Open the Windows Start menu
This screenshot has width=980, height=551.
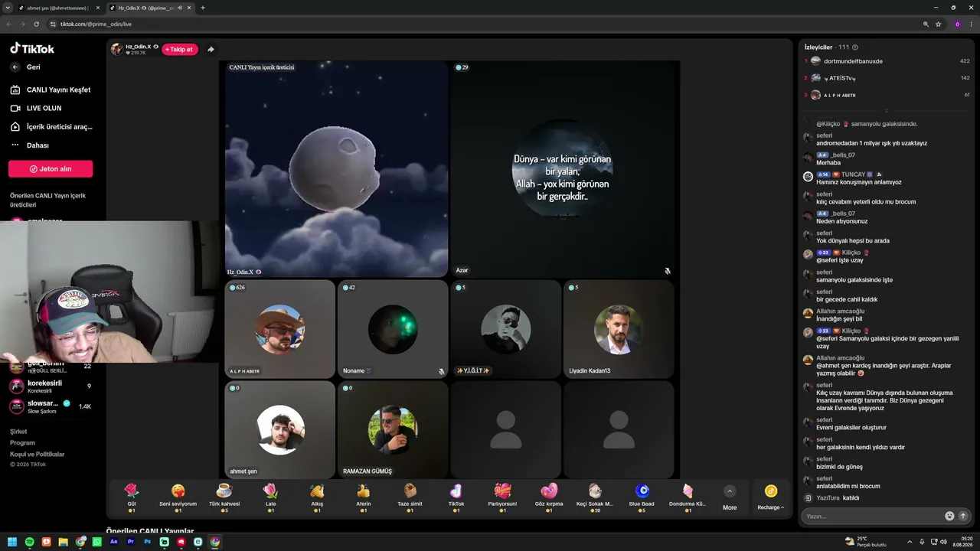[x=12, y=542]
